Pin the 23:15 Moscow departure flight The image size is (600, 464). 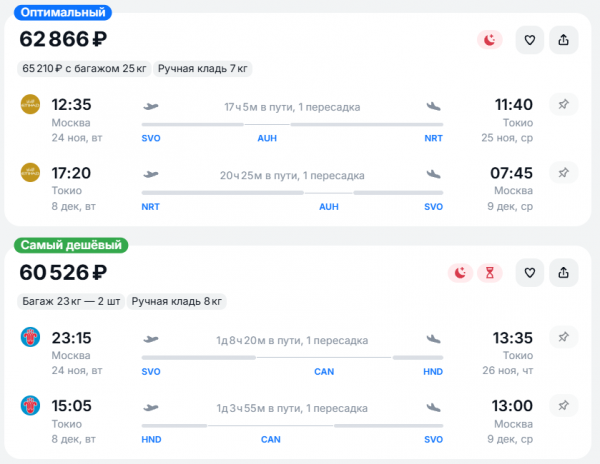pyautogui.click(x=563, y=337)
